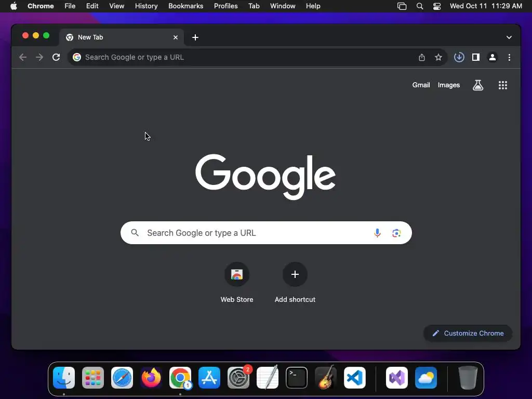Open the Profiles menu
Image resolution: width=532 pixels, height=399 pixels.
coord(225,6)
